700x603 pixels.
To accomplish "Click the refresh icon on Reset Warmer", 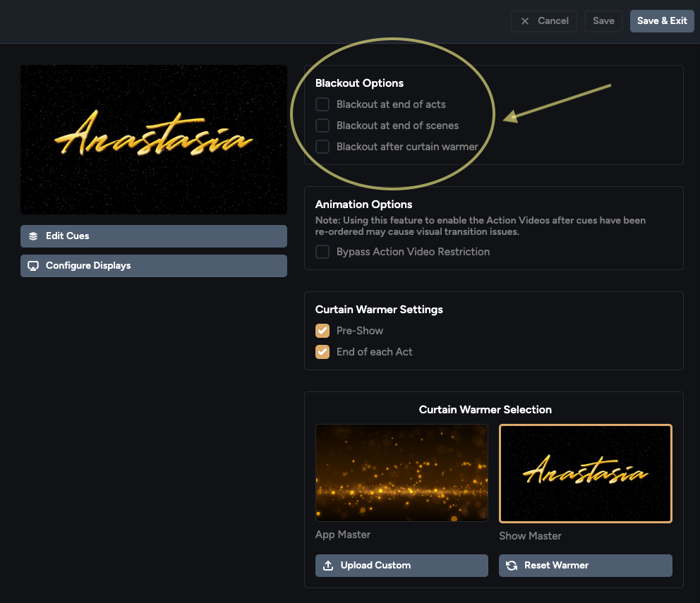I will pos(512,566).
